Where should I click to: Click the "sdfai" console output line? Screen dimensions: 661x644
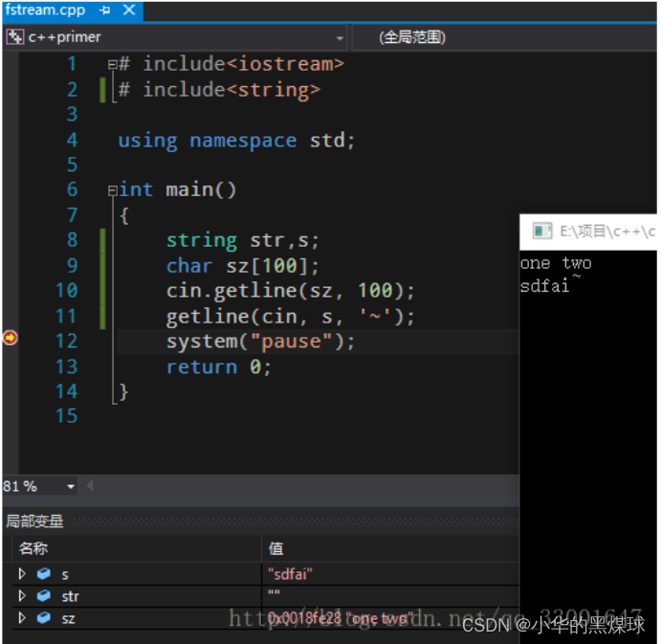[544, 286]
